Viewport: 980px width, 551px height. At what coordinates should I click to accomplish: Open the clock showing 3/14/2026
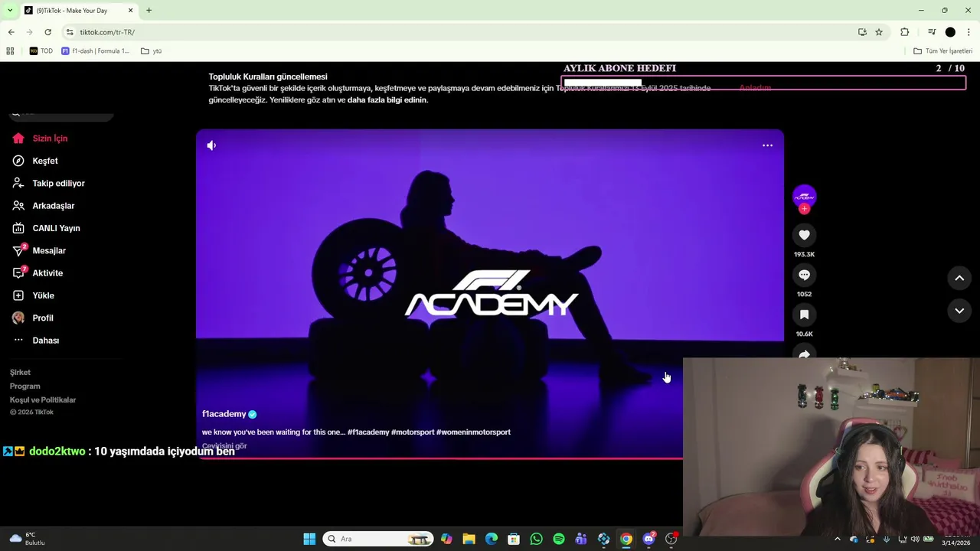(x=956, y=540)
